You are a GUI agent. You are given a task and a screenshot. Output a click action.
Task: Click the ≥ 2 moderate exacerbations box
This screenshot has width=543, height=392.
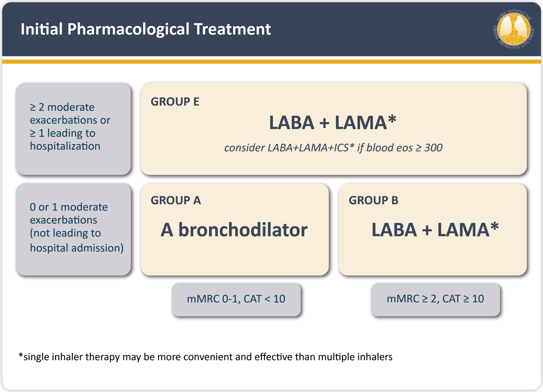[73, 129]
